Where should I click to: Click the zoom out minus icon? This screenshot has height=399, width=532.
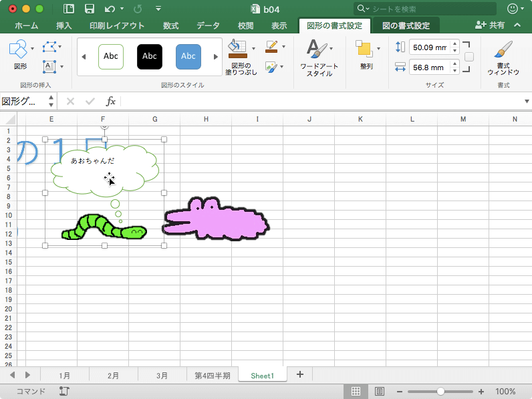click(400, 392)
